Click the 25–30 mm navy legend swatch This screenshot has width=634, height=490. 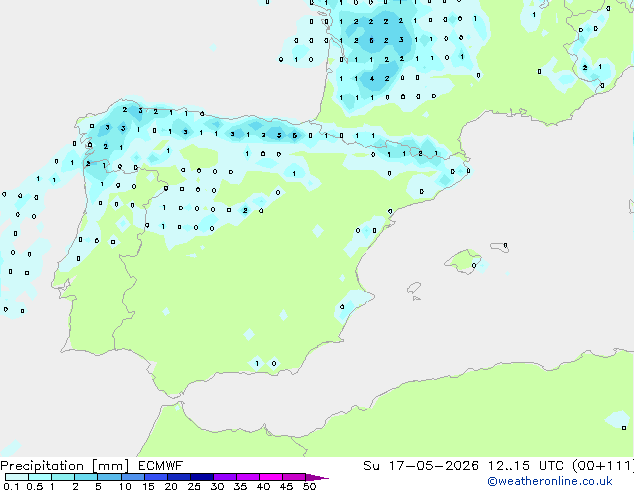click(x=201, y=477)
